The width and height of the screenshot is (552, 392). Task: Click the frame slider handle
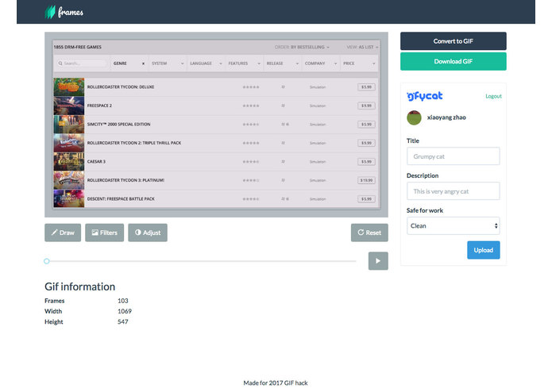[x=47, y=261]
